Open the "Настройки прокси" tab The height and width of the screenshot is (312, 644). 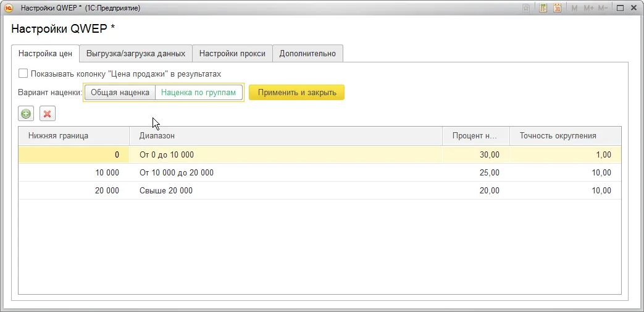[x=232, y=54]
